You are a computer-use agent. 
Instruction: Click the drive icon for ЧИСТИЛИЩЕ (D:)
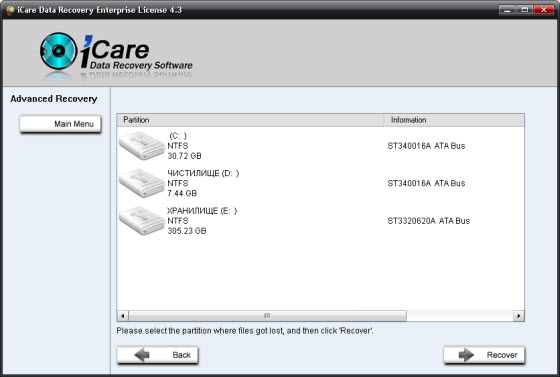click(x=142, y=183)
